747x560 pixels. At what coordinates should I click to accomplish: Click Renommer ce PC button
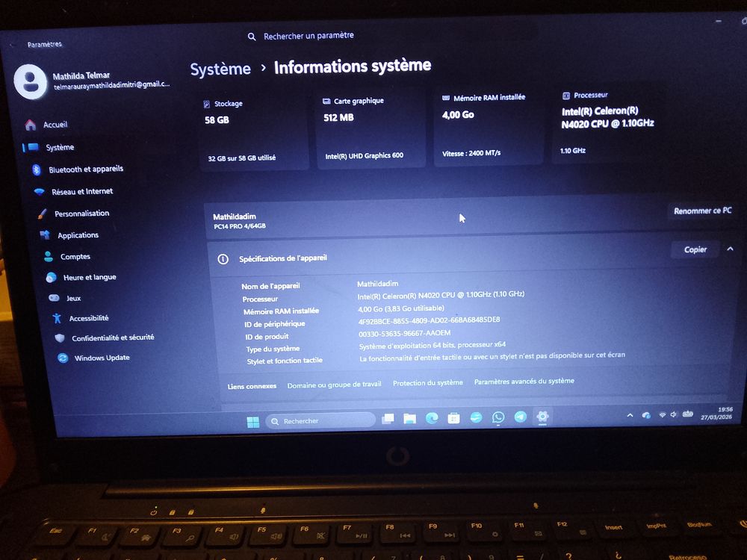coord(702,211)
